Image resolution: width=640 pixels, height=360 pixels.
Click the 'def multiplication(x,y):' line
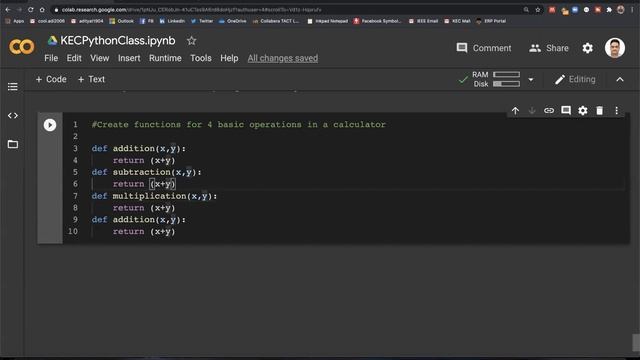[x=154, y=196]
